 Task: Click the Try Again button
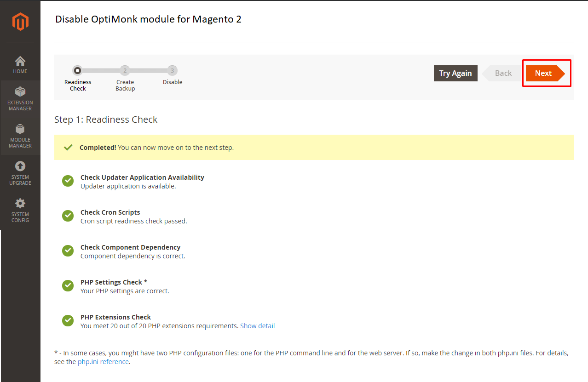tap(455, 73)
